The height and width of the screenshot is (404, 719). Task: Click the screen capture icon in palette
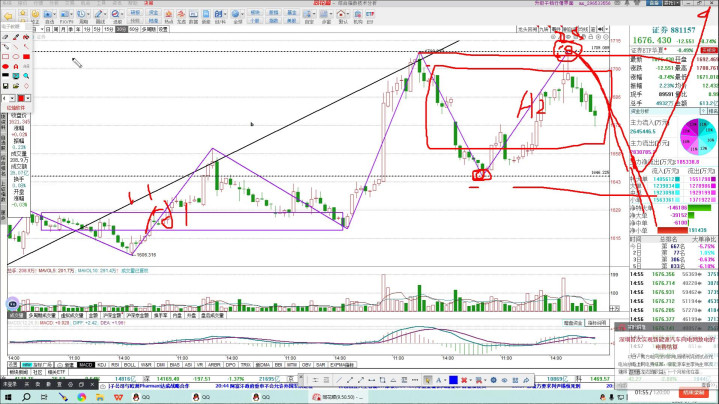[x=16, y=76]
